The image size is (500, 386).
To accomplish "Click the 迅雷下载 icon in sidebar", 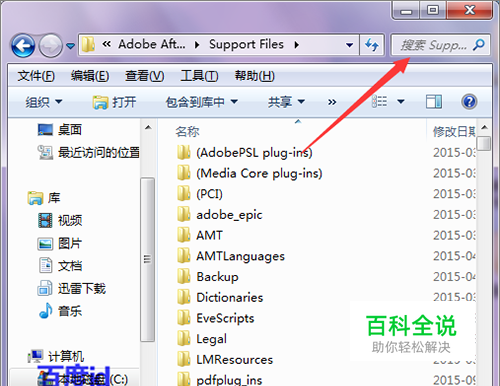I will click(x=45, y=288).
